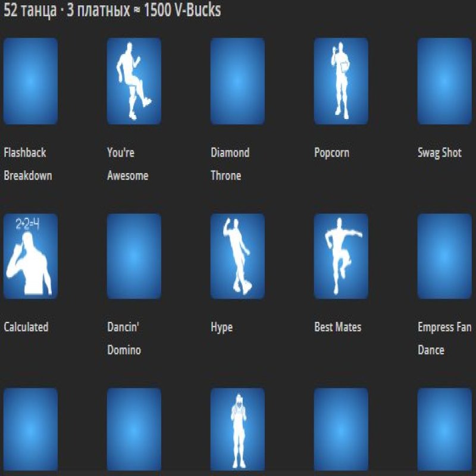Screen dimensions: 476x476
Task: Open the Diamond Throne emote
Action: pyautogui.click(x=237, y=80)
